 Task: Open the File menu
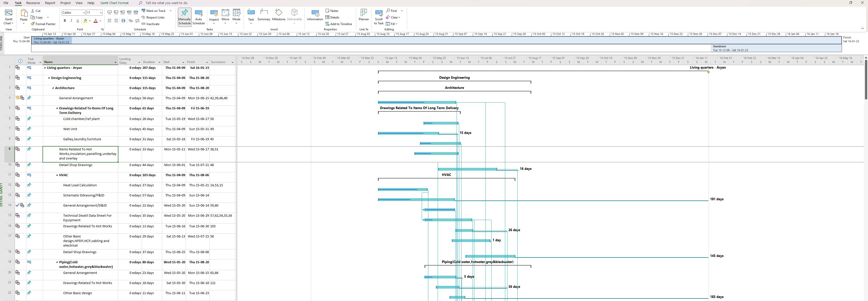coord(6,3)
